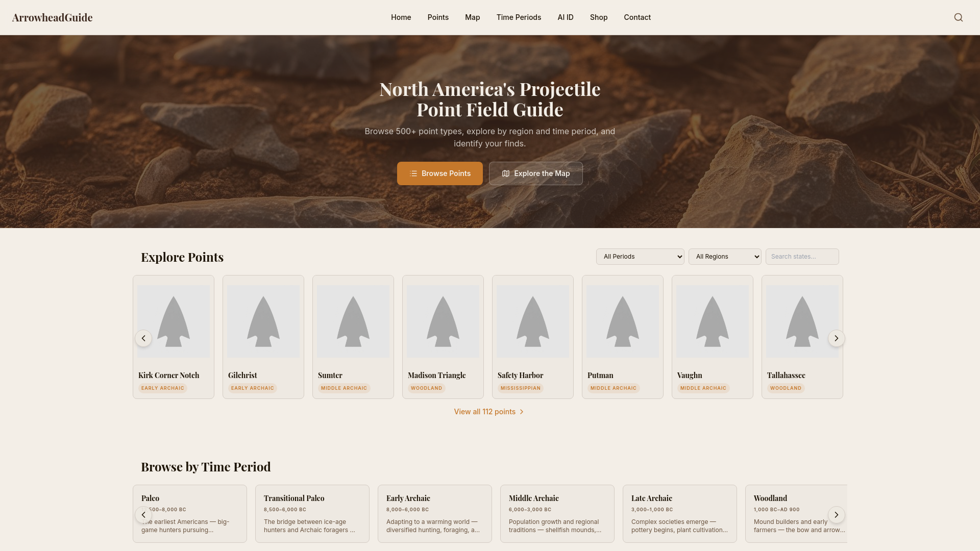
Task: Click the Mississippian tag under Safety Harbor
Action: coord(521,388)
